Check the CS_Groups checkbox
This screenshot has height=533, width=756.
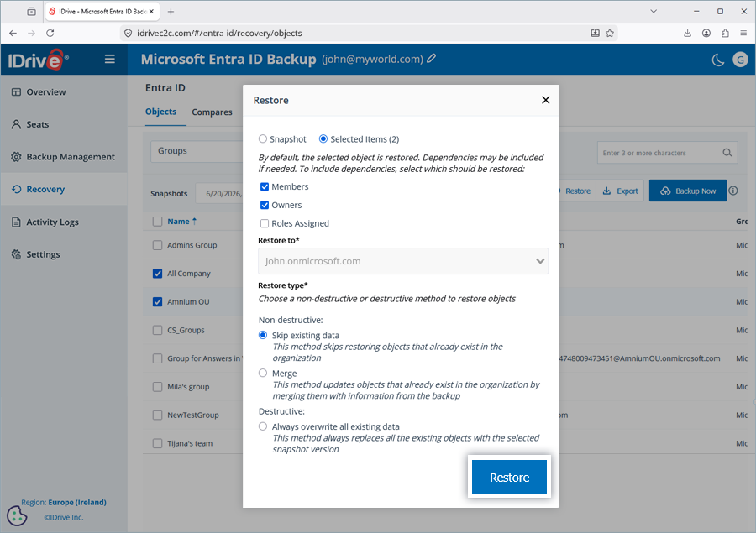pos(157,330)
